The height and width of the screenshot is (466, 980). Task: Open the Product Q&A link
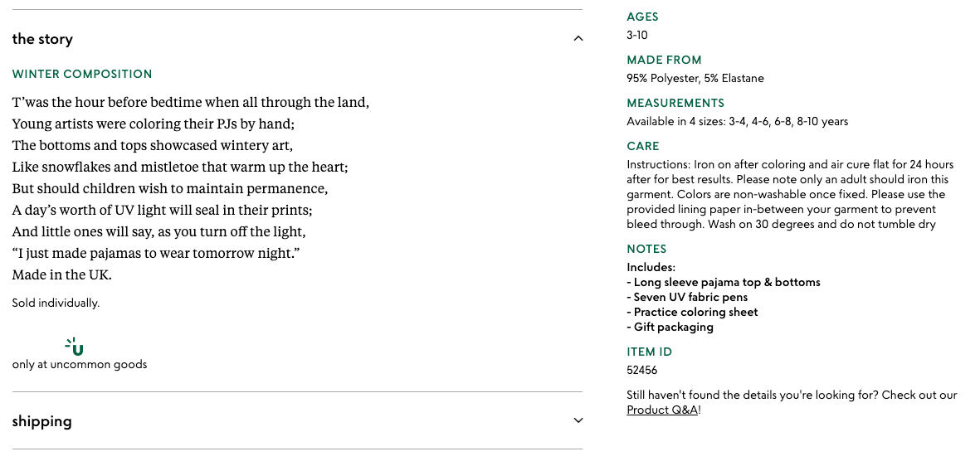[x=662, y=410]
